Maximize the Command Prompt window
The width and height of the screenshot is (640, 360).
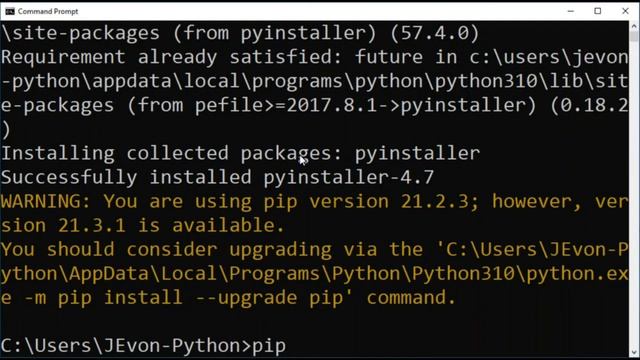598,11
